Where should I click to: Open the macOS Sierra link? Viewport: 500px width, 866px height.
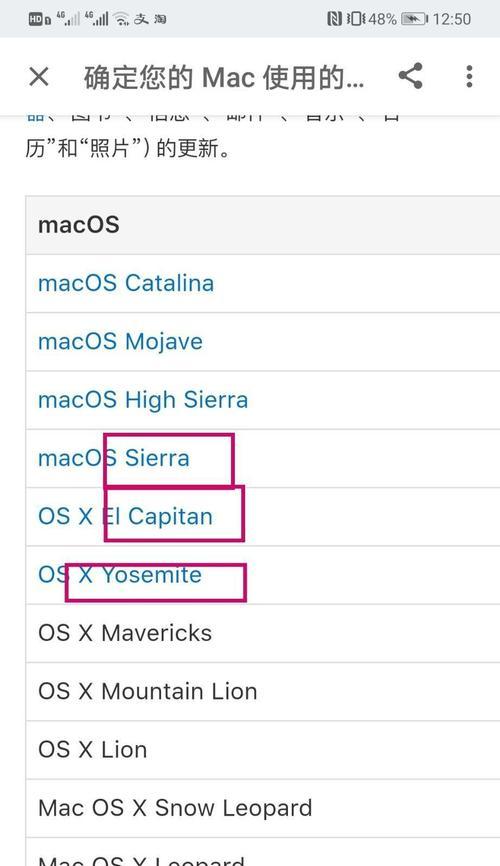coord(114,458)
